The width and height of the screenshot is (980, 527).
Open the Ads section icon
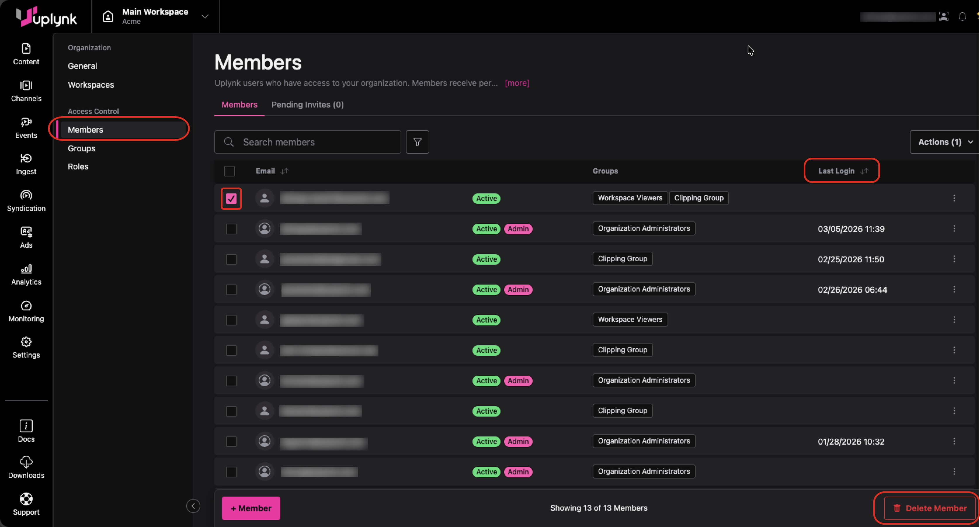pyautogui.click(x=26, y=238)
